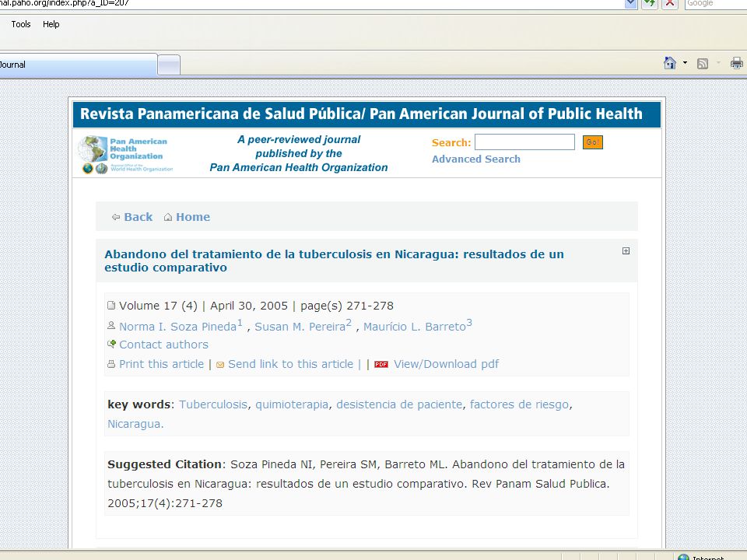Screen dimensions: 747x560
Task: Open author Norma I. Soza Pineda
Action: pyautogui.click(x=177, y=327)
